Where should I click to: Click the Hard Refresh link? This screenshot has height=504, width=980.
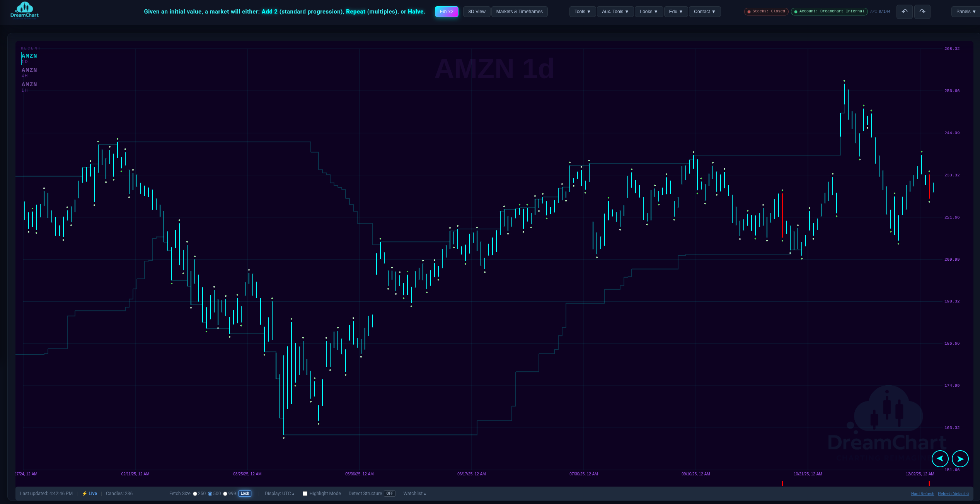[x=922, y=494]
